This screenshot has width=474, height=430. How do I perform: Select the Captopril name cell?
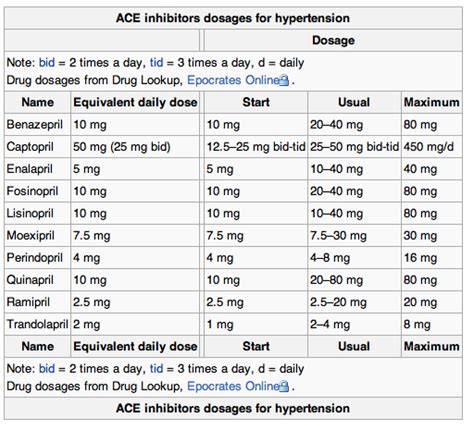click(37, 147)
